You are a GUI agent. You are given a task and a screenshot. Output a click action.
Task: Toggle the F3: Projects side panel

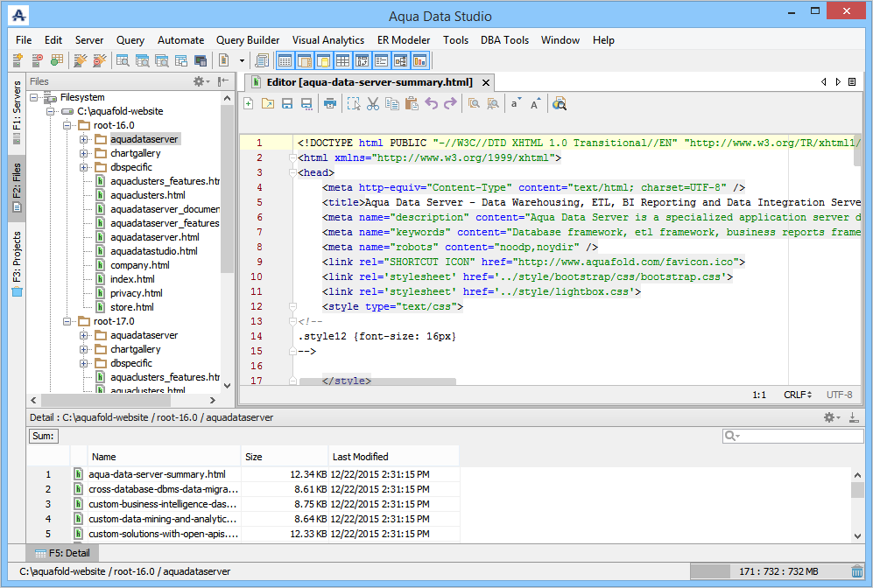(17, 262)
